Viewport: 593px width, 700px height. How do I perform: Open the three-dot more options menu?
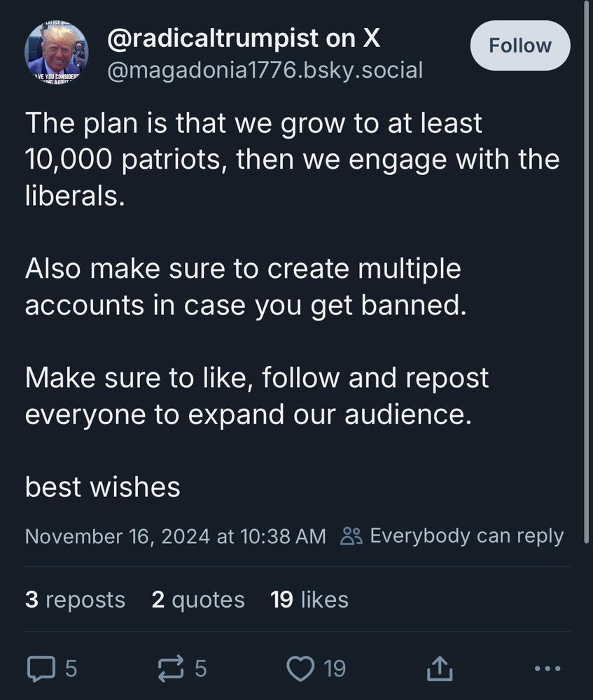547,669
